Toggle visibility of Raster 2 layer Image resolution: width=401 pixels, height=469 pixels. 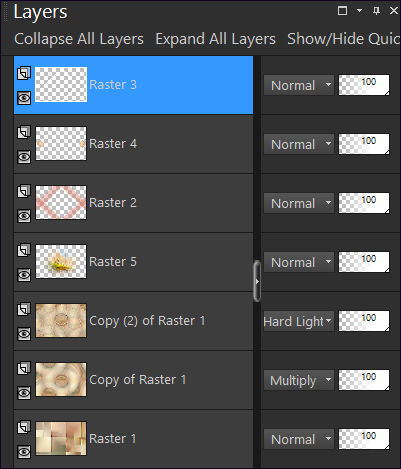[24, 216]
